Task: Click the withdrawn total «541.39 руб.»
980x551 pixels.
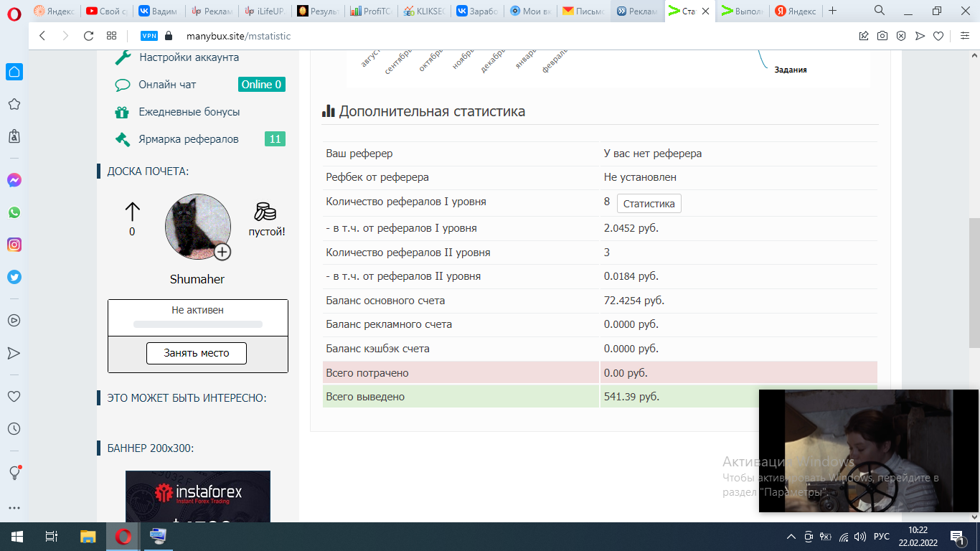Action: click(x=632, y=397)
